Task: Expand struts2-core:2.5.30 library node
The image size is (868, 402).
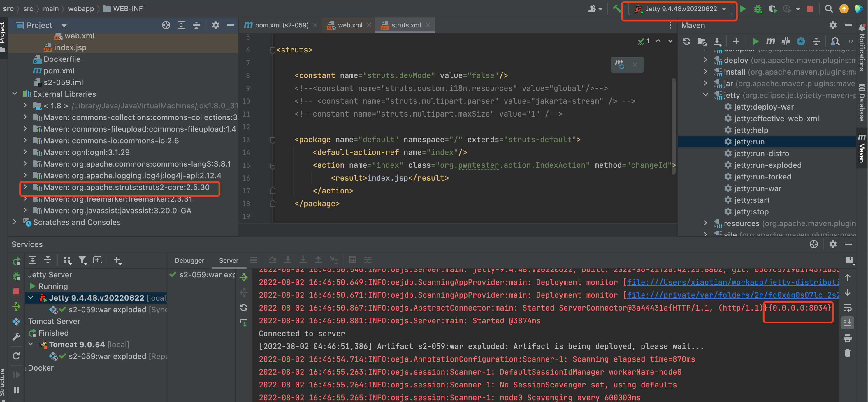Action: pyautogui.click(x=25, y=187)
